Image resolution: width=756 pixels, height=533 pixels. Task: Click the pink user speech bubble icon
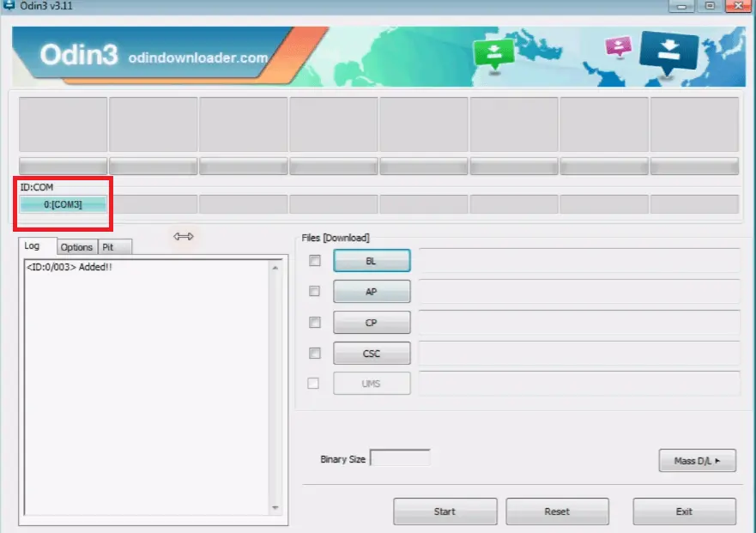pos(618,46)
